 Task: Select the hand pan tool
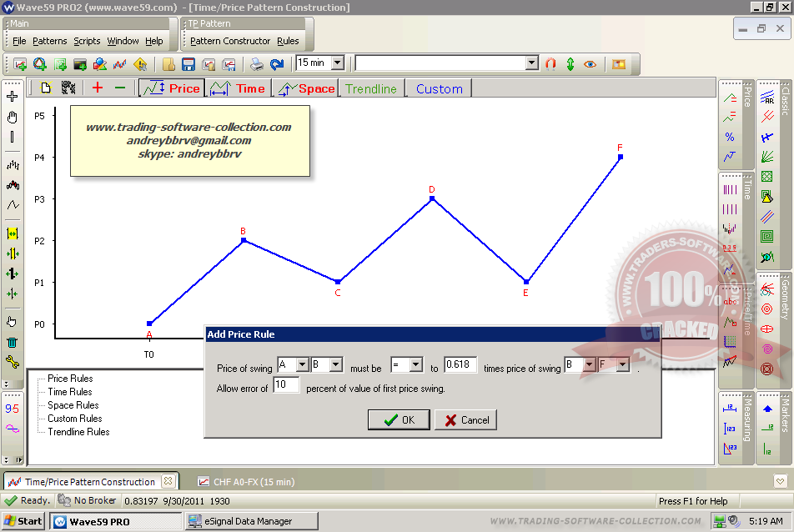(12, 118)
